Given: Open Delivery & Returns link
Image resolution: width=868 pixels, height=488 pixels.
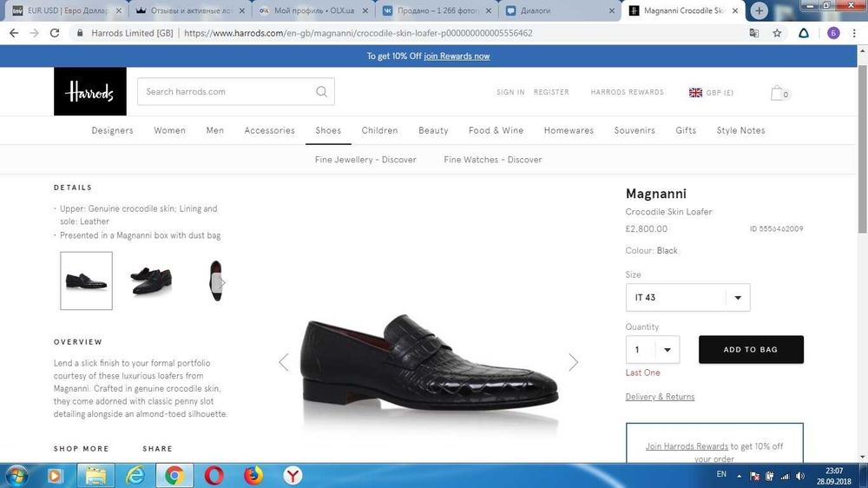Looking at the screenshot, I should click(660, 397).
